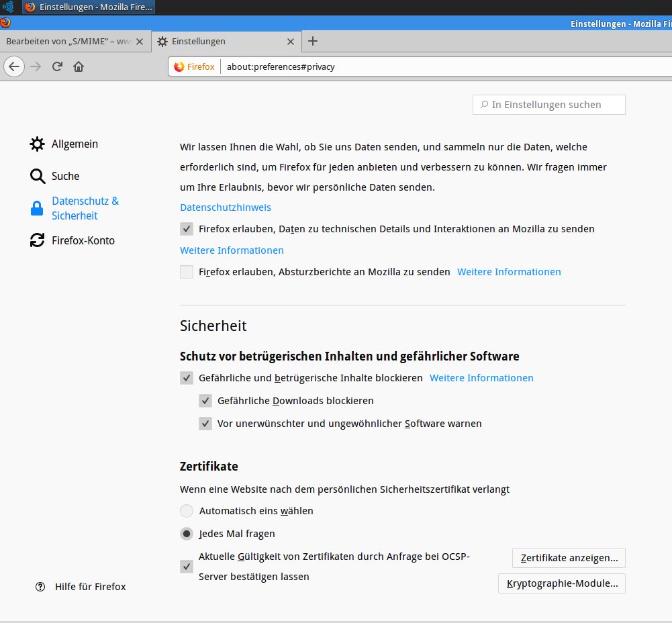This screenshot has width=672, height=623.
Task: Uncheck sending technical data to Mozilla
Action: pos(186,228)
